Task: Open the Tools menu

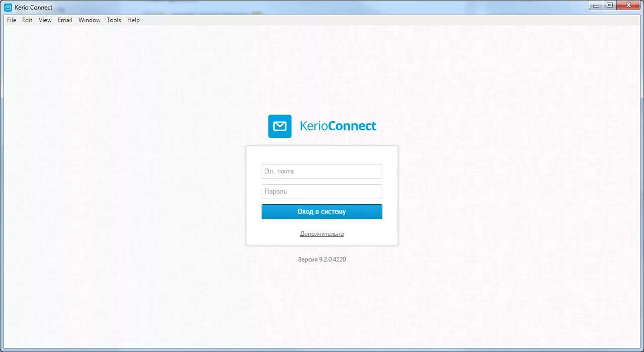Action: click(114, 20)
